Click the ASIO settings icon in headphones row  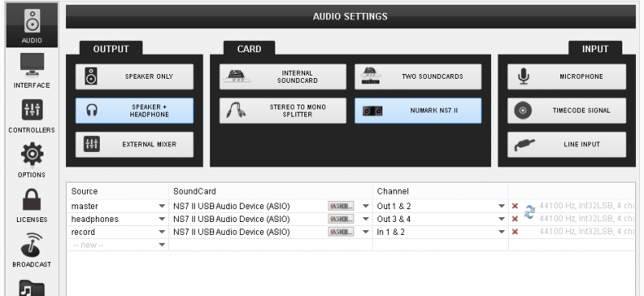point(341,220)
